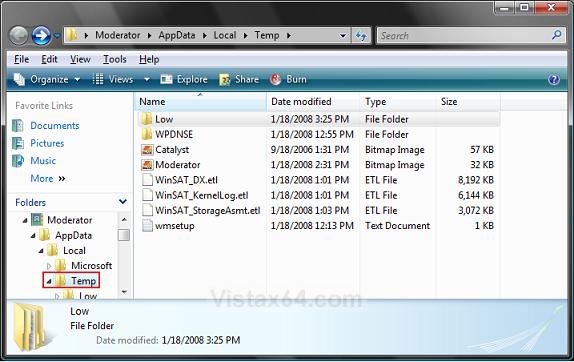Expand arrow between AppData and Local breadcrumb
Image resolution: width=574 pixels, height=362 pixels.
tap(205, 36)
